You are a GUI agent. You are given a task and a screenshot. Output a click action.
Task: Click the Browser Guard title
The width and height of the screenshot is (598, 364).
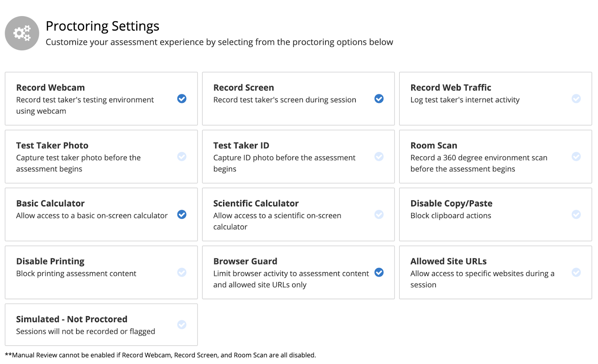tap(245, 261)
